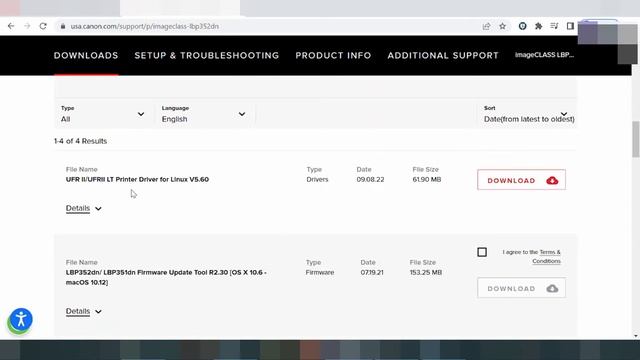The image size is (640, 360).
Task: Click the date 09.08.22
Action: [x=370, y=179]
